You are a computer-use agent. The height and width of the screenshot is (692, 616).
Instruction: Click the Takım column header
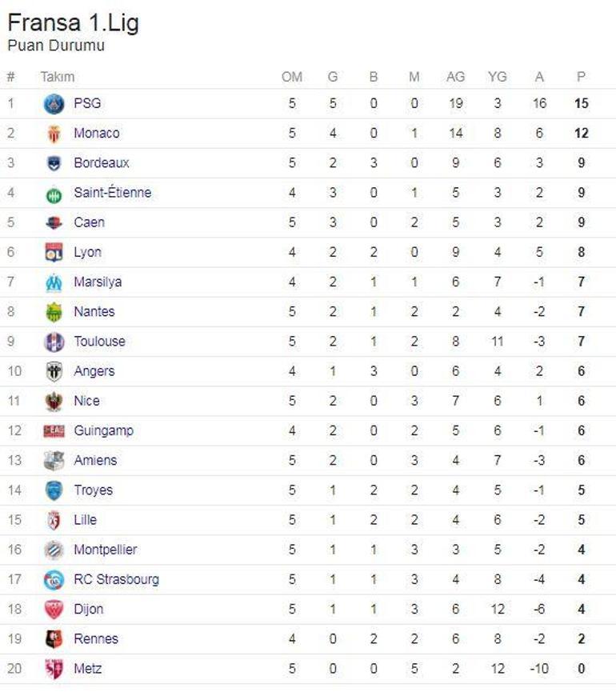click(x=58, y=77)
